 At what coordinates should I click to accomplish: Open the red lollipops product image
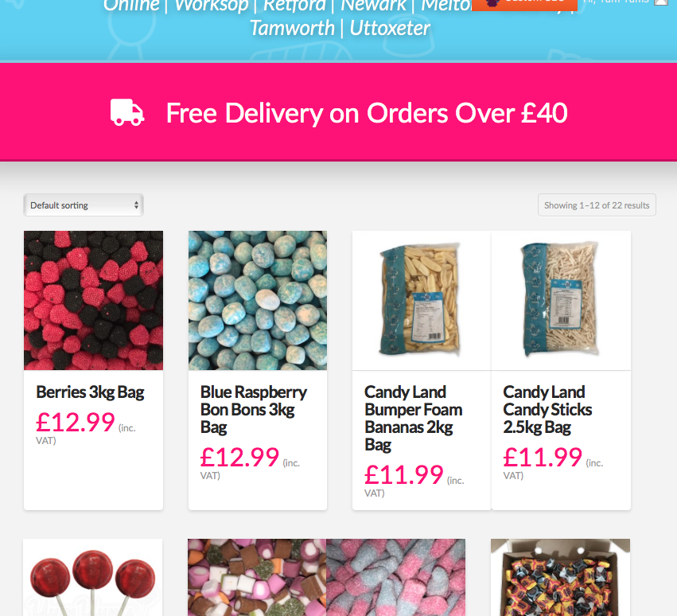pyautogui.click(x=93, y=577)
